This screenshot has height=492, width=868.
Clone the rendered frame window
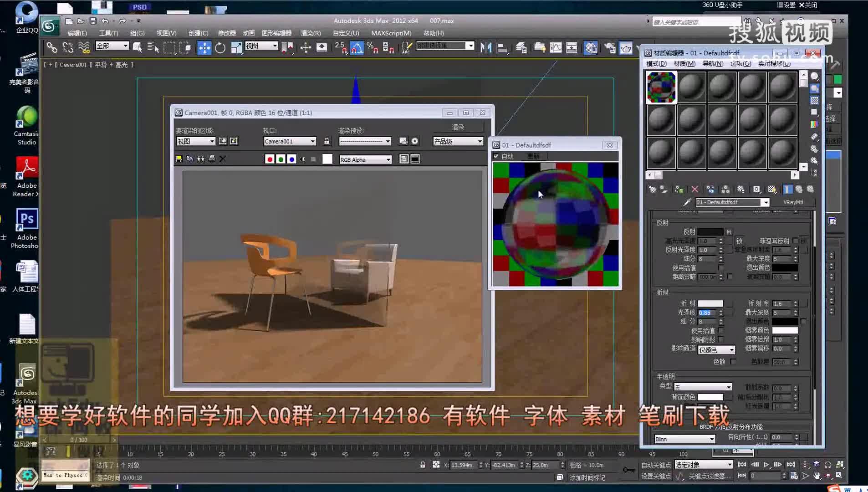(201, 159)
